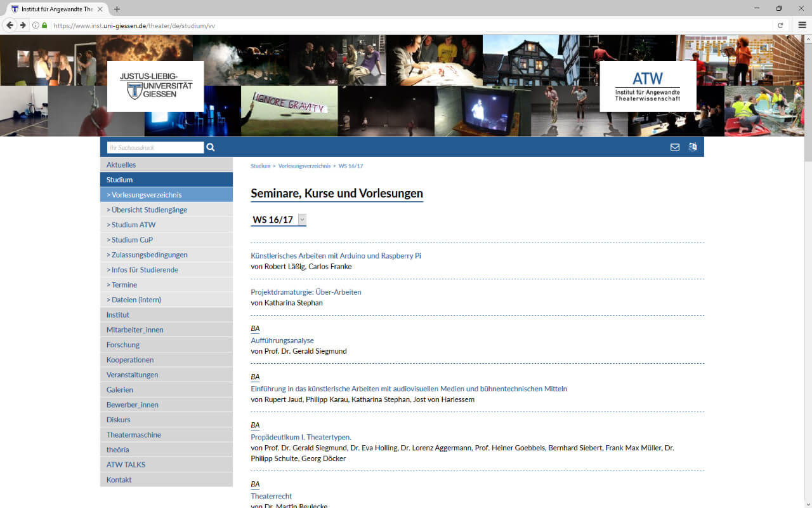
Task: Click the Justus-Liebig-Universität Giessen logo
Action: pyautogui.click(x=155, y=86)
